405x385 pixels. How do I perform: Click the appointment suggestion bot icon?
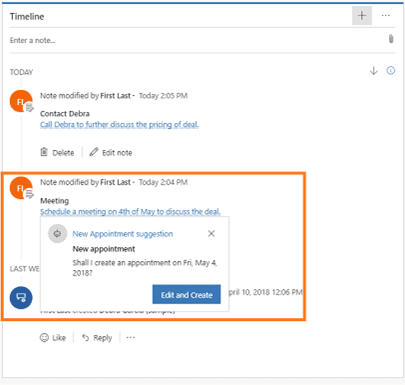(57, 233)
